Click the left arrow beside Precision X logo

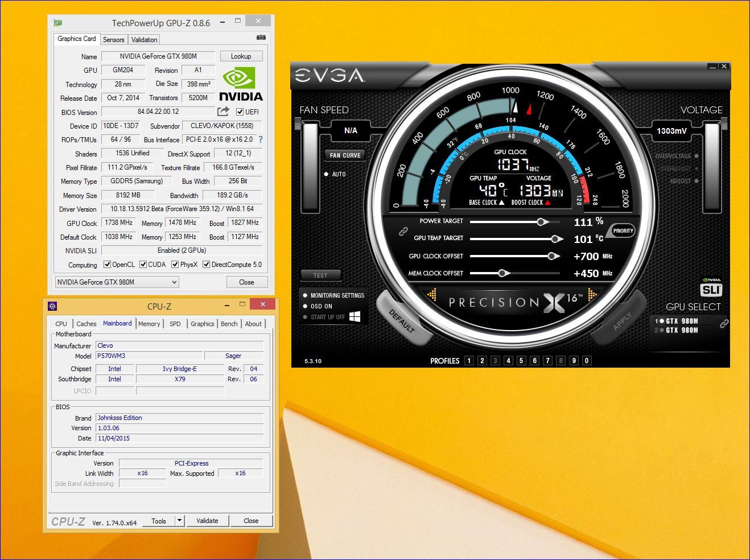432,294
